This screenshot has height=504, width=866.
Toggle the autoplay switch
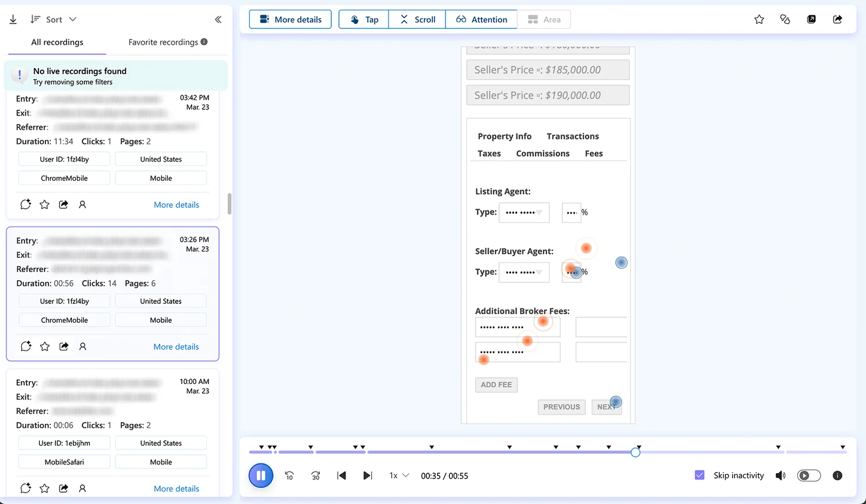[x=809, y=476]
